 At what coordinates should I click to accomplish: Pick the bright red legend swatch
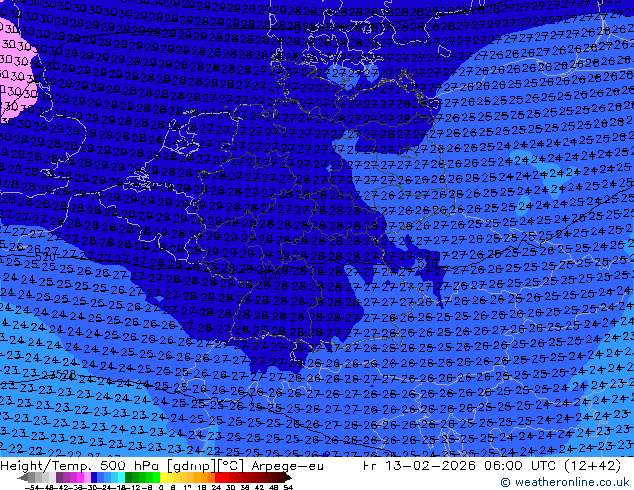pyautogui.click(x=218, y=477)
